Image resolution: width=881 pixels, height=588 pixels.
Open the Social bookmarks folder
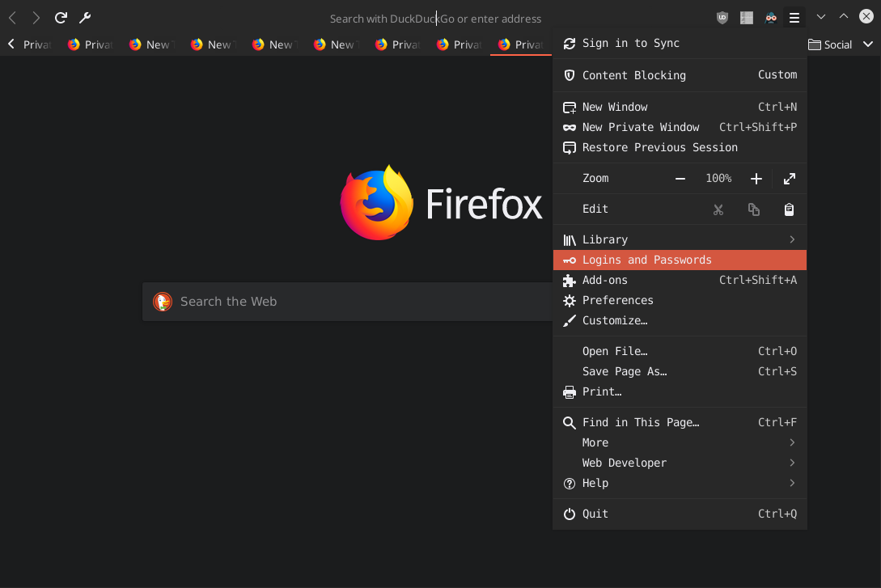(830, 44)
